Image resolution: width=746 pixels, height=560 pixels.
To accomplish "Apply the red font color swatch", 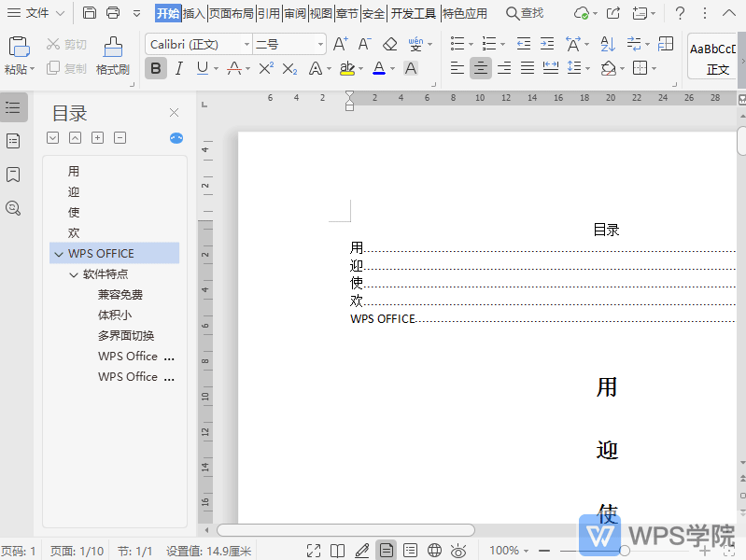I will [378, 68].
